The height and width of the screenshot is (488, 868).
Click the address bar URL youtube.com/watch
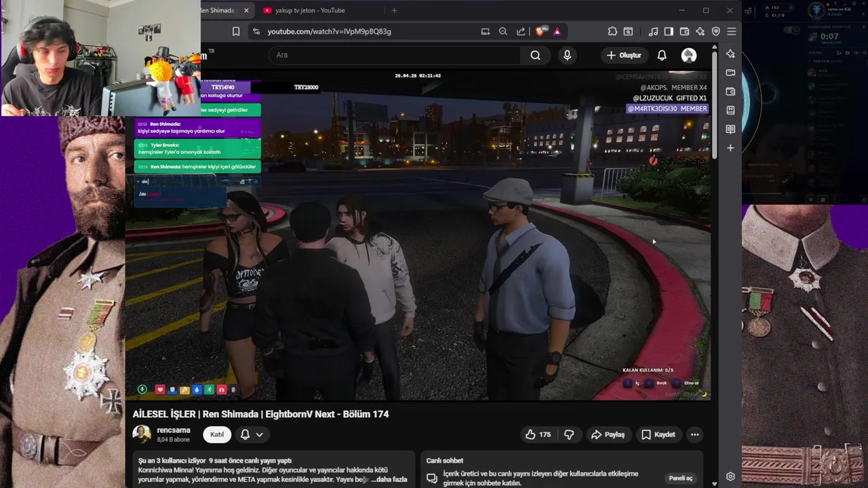coord(330,31)
